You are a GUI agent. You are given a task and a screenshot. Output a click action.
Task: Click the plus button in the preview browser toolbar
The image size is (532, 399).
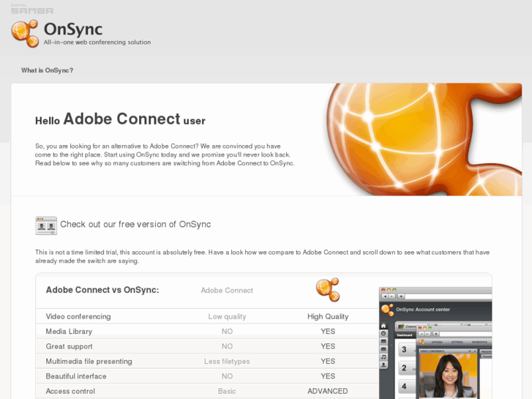pyautogui.click(x=401, y=297)
